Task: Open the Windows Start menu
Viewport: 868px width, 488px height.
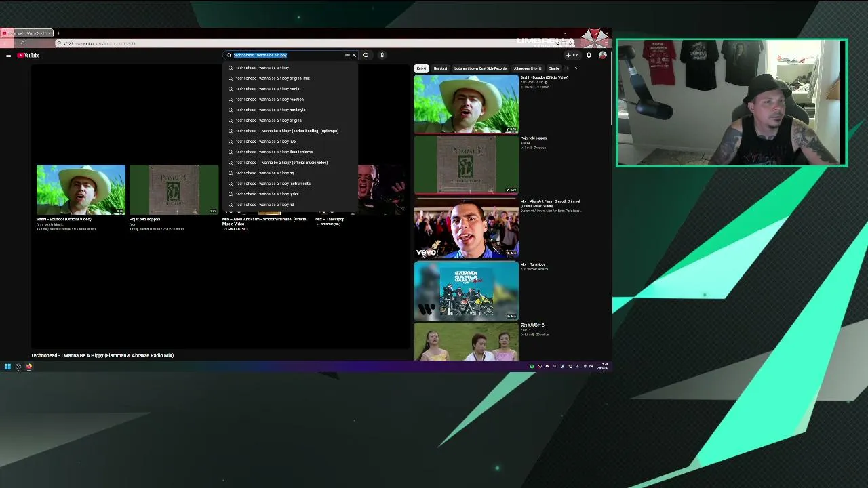Action: (7, 367)
